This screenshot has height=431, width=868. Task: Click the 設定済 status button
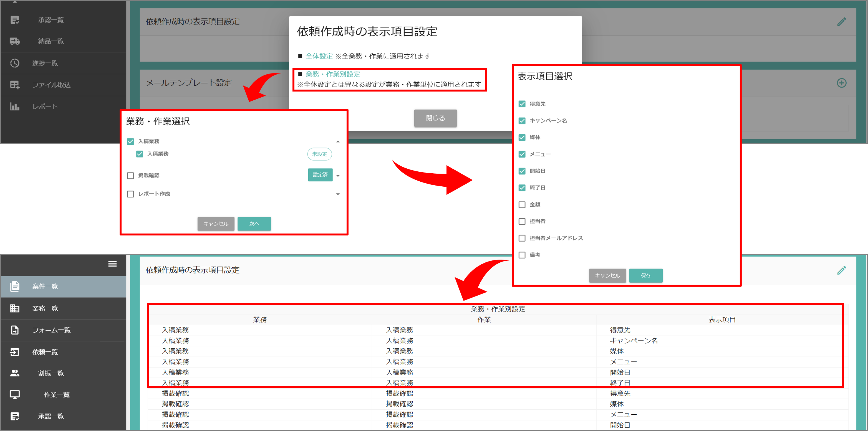pyautogui.click(x=320, y=175)
